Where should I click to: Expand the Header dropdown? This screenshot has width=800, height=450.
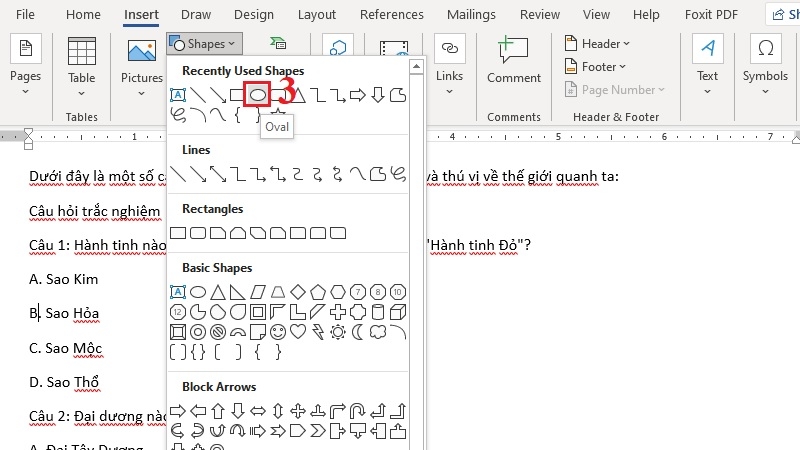click(x=597, y=44)
